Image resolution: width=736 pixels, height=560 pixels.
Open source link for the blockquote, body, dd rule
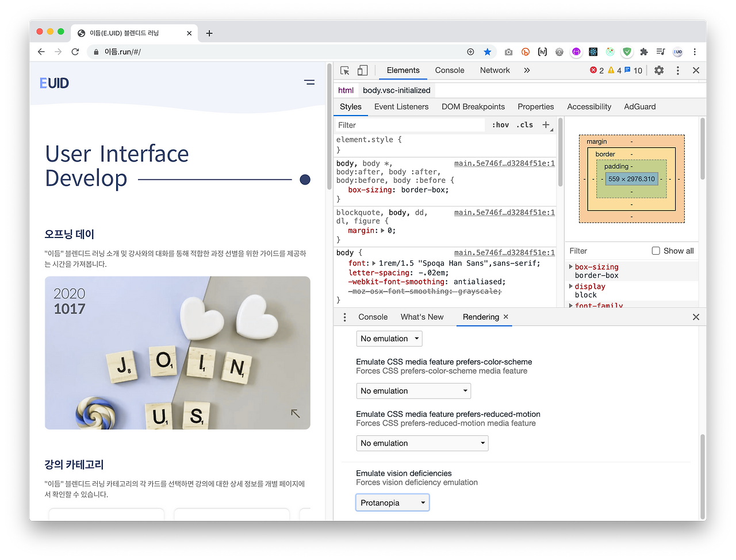[x=504, y=213]
